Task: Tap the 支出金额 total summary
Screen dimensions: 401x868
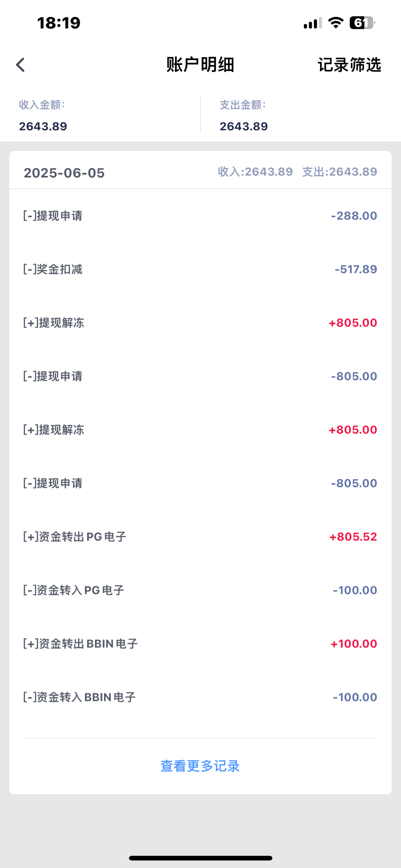Action: [x=244, y=116]
